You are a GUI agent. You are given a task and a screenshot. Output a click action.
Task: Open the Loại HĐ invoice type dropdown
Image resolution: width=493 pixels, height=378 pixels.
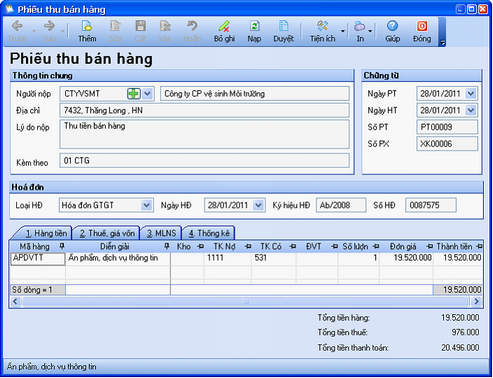click(x=146, y=205)
